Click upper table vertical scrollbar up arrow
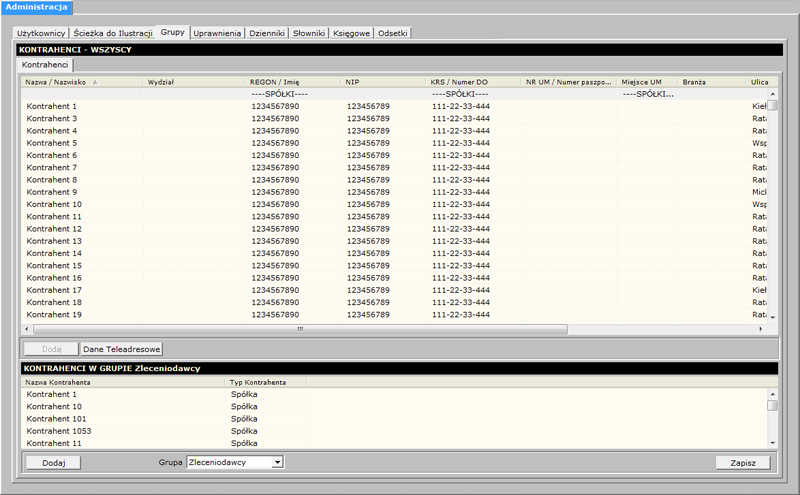 tap(772, 94)
